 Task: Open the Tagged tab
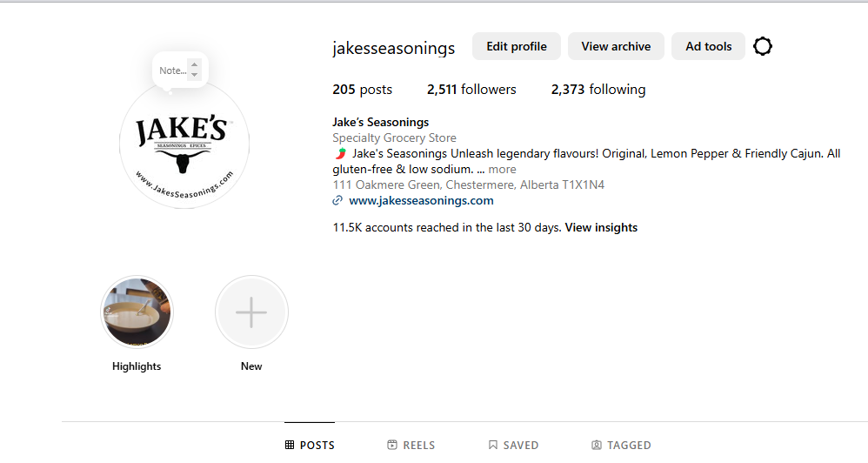tap(621, 445)
